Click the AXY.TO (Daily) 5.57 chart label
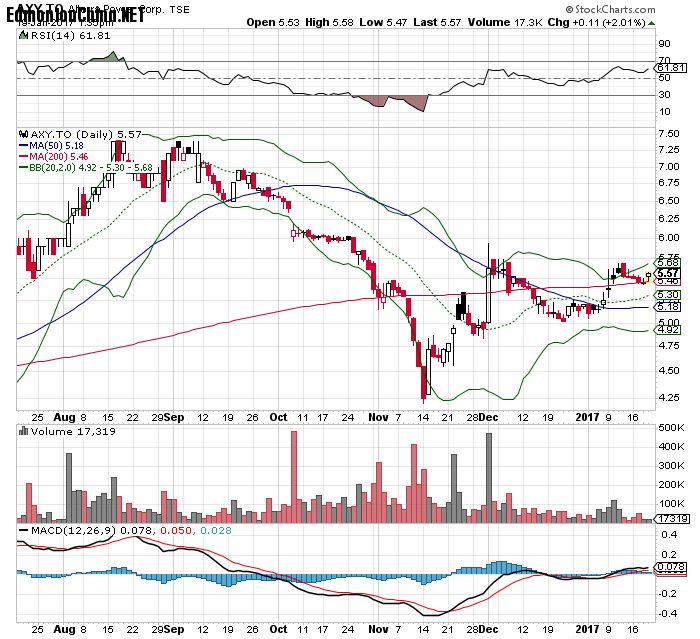 tap(86, 134)
